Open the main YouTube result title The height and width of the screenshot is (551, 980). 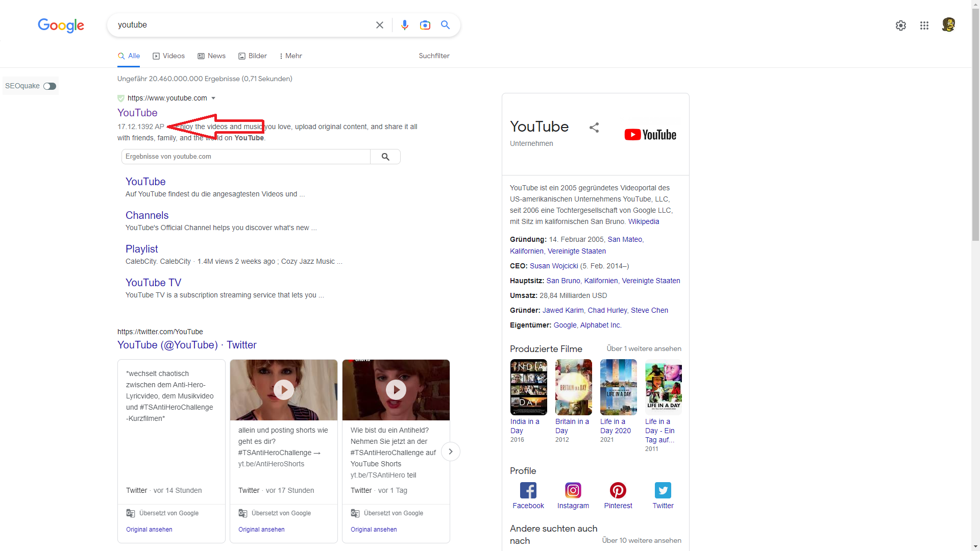point(137,113)
